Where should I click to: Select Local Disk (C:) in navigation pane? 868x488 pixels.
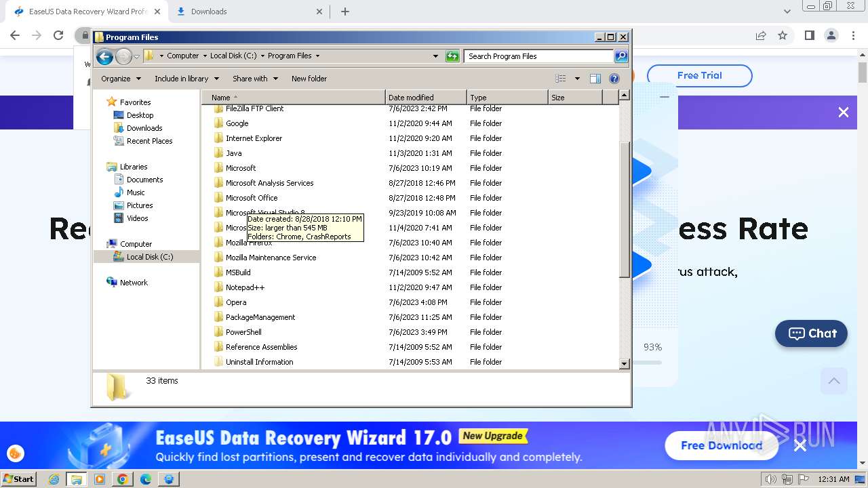(x=149, y=257)
